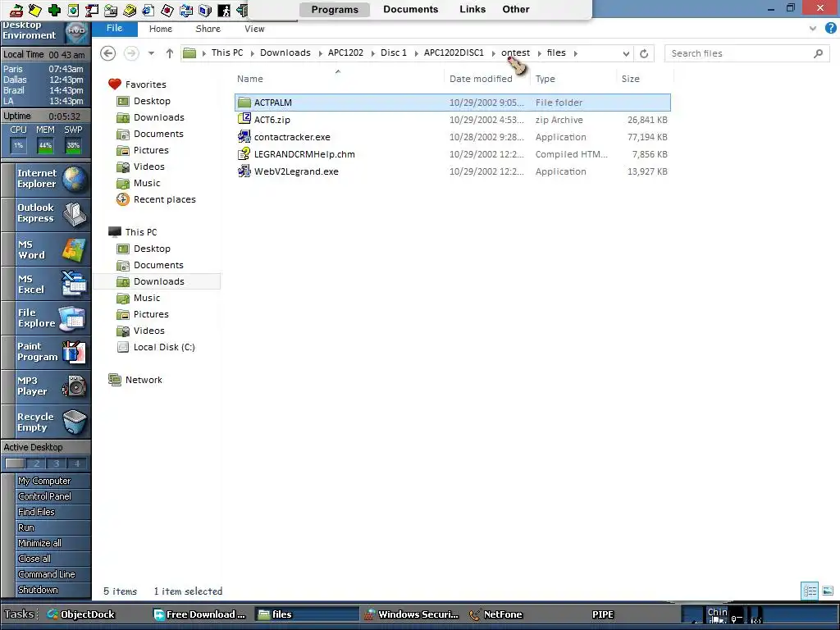Switch to Windows Security task in taskbar
Screen dimensions: 840x630
(412, 614)
